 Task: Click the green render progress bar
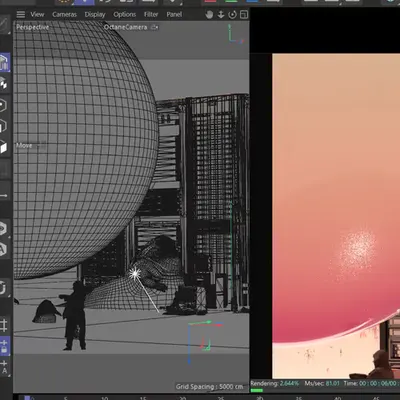pyautogui.click(x=256, y=390)
